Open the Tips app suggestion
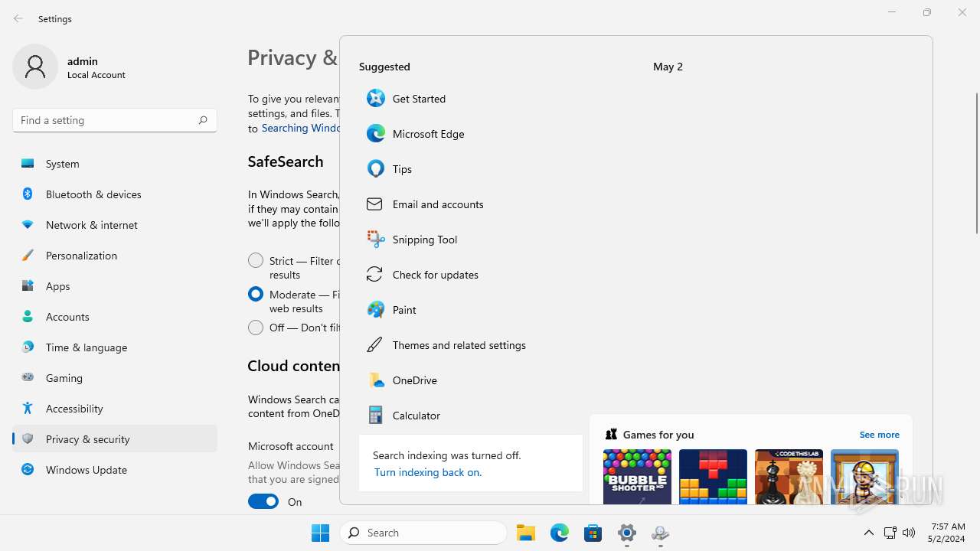980x551 pixels. click(x=470, y=169)
